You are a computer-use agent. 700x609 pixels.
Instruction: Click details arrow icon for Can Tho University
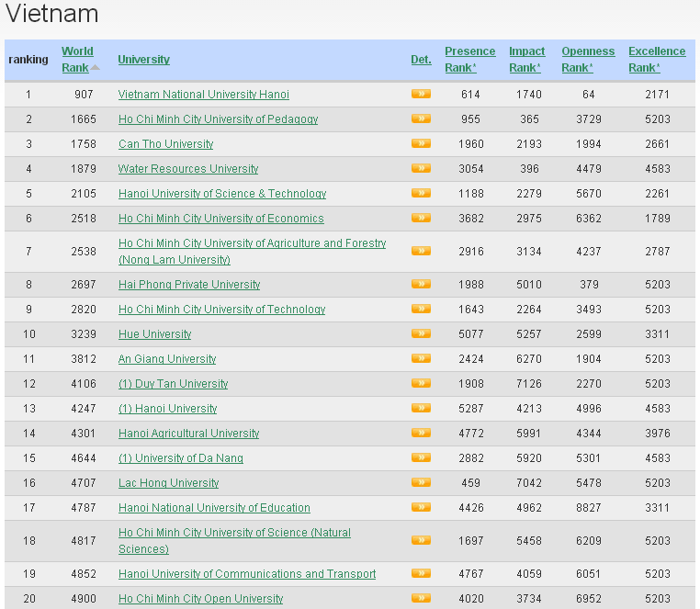421,143
